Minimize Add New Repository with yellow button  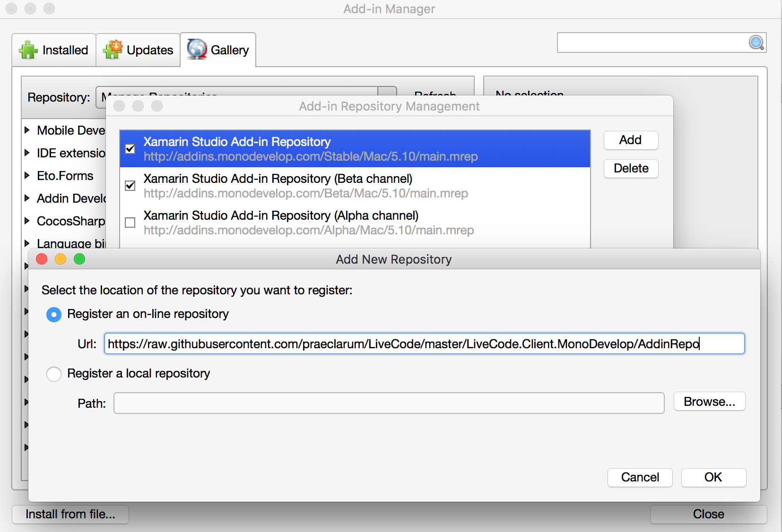[61, 259]
